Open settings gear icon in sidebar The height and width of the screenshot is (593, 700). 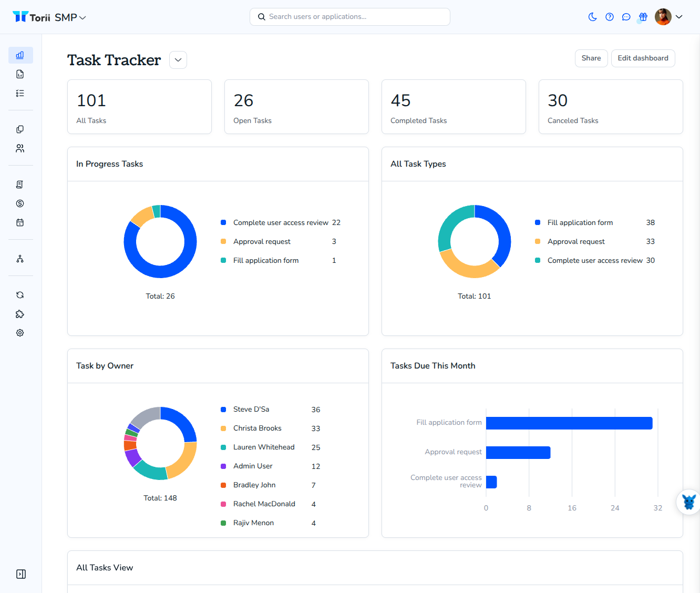[20, 333]
